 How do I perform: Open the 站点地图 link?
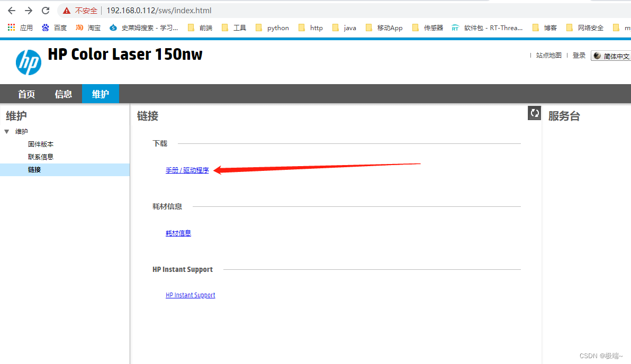[548, 55]
